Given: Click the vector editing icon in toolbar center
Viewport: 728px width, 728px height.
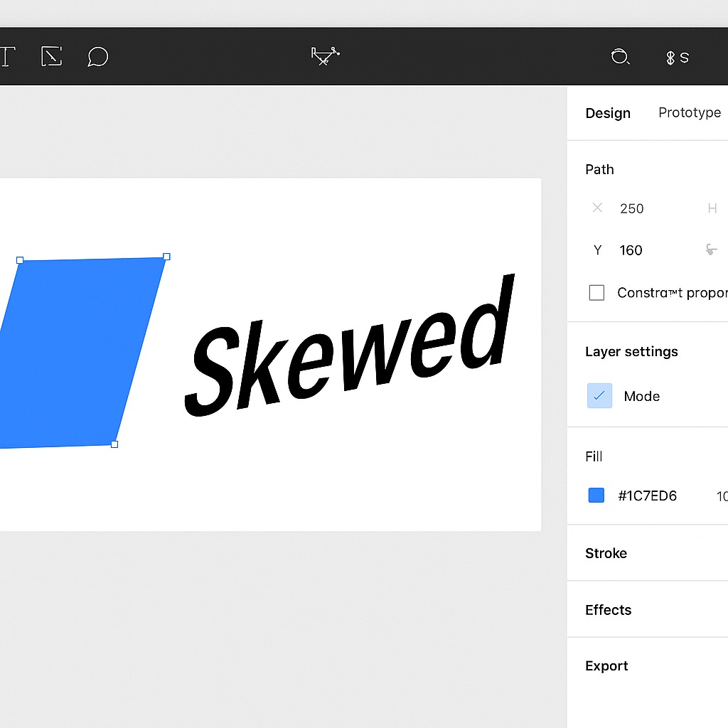Looking at the screenshot, I should click(324, 56).
